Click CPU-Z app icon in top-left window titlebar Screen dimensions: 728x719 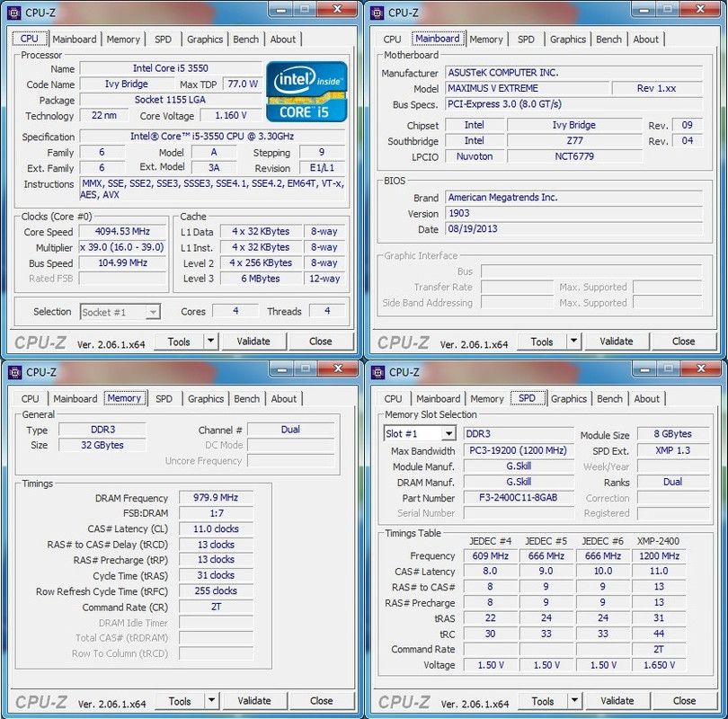[x=14, y=13]
